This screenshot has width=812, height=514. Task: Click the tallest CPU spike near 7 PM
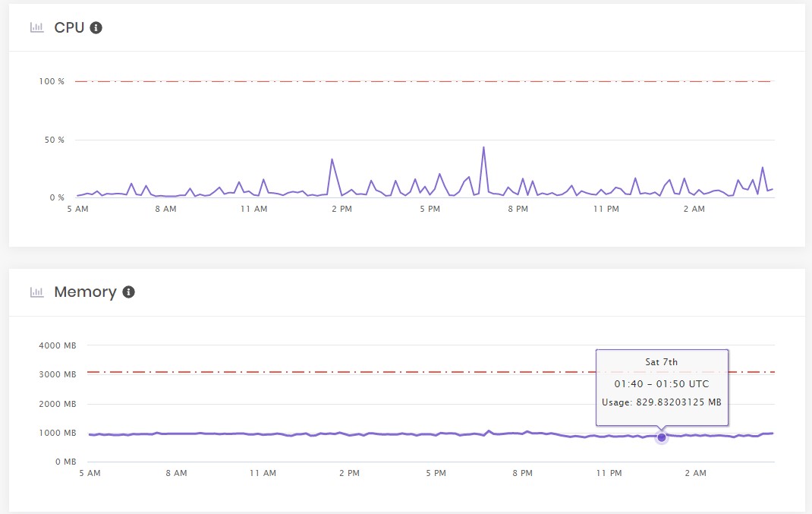pyautogui.click(x=483, y=147)
